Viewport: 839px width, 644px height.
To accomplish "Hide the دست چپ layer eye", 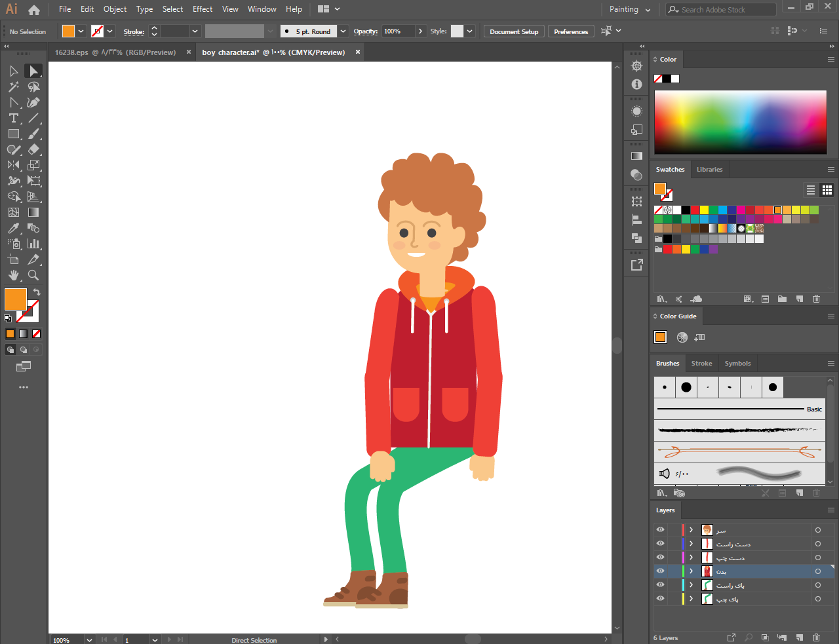I will click(x=660, y=558).
